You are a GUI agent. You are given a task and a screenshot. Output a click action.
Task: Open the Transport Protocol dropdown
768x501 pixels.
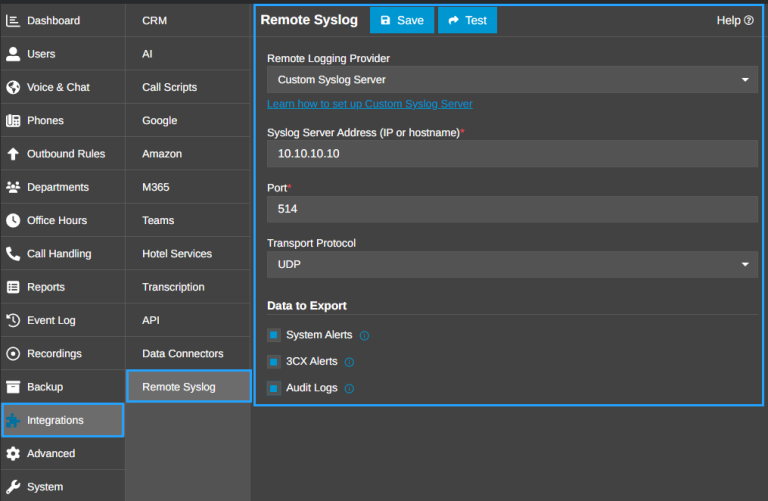click(512, 264)
